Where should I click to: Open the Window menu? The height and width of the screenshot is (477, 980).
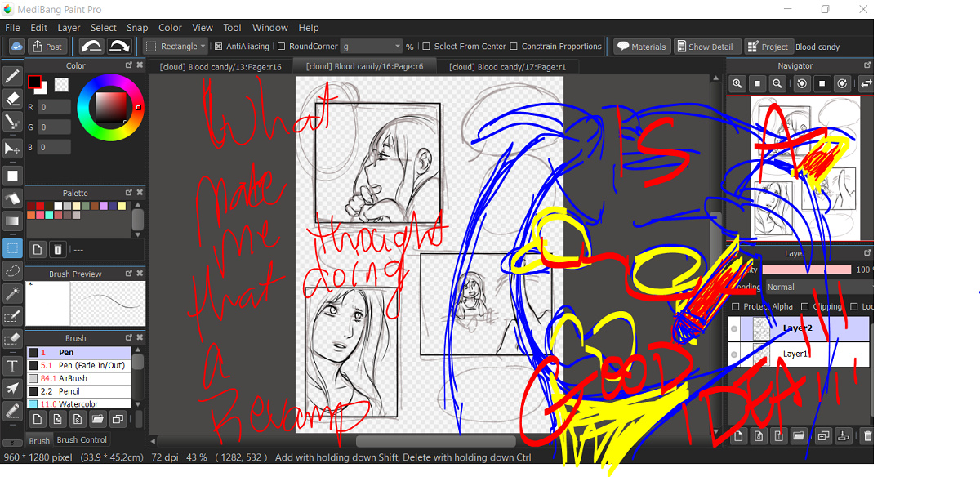(x=270, y=28)
